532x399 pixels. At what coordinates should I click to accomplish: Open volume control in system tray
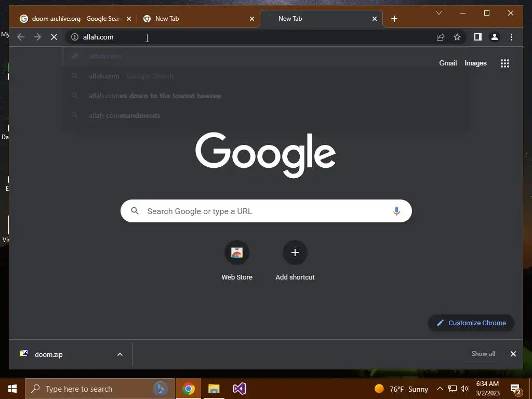pos(464,389)
